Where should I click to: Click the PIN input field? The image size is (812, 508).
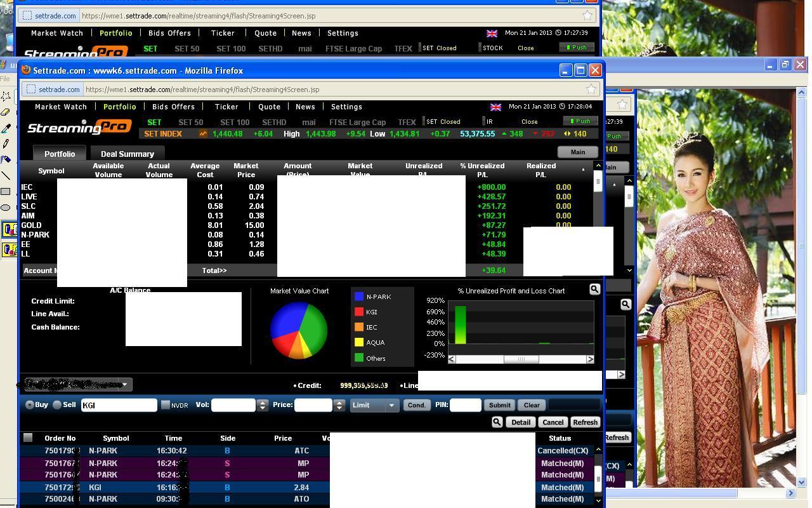[x=466, y=405]
